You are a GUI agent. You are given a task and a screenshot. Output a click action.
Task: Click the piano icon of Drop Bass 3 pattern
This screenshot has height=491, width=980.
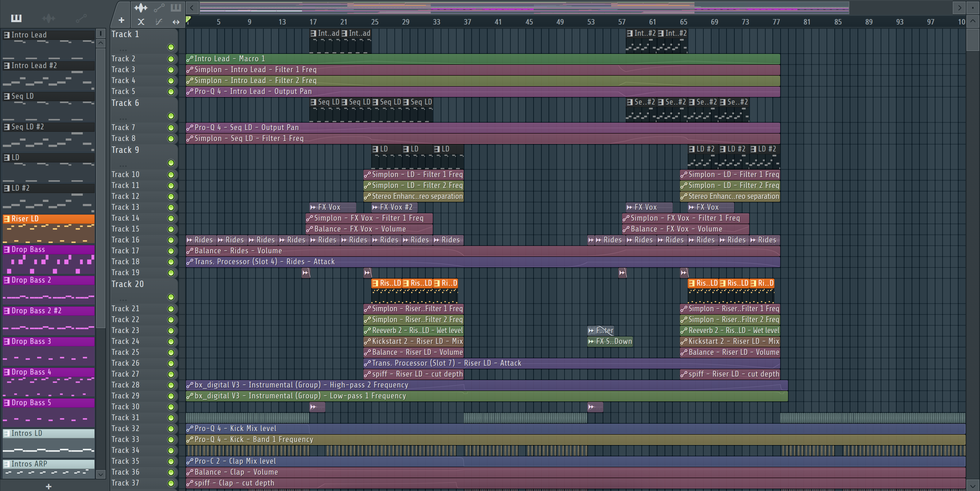[7, 342]
